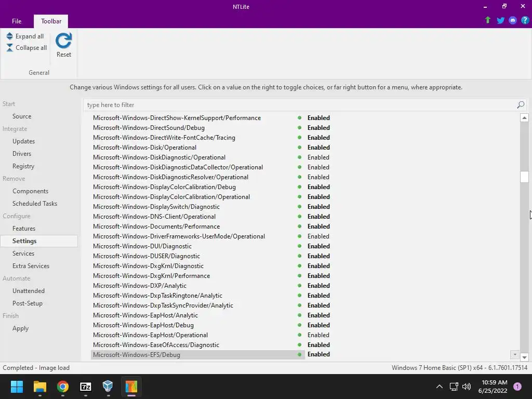The height and width of the screenshot is (399, 532).
Task: Open the Extra Services page
Action: point(31,266)
